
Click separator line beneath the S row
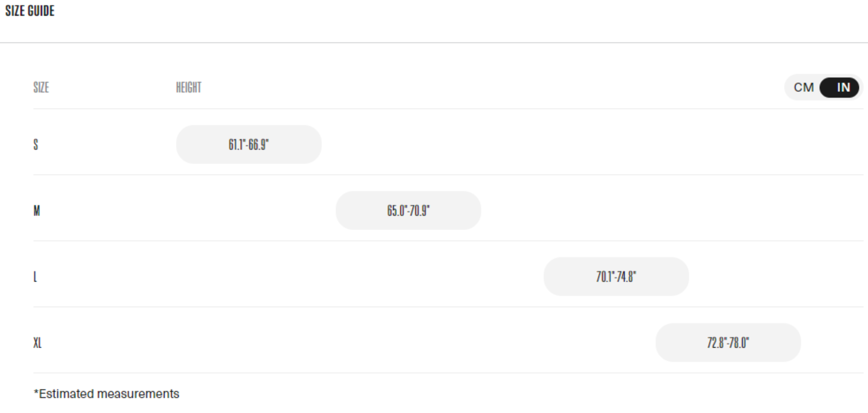[x=448, y=175]
